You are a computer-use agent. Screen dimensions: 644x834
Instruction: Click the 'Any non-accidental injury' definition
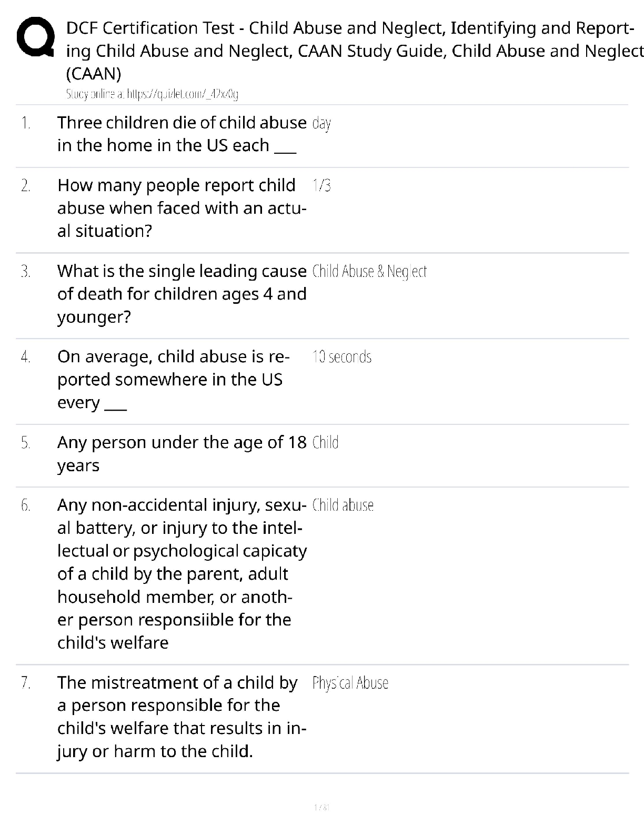click(x=182, y=573)
